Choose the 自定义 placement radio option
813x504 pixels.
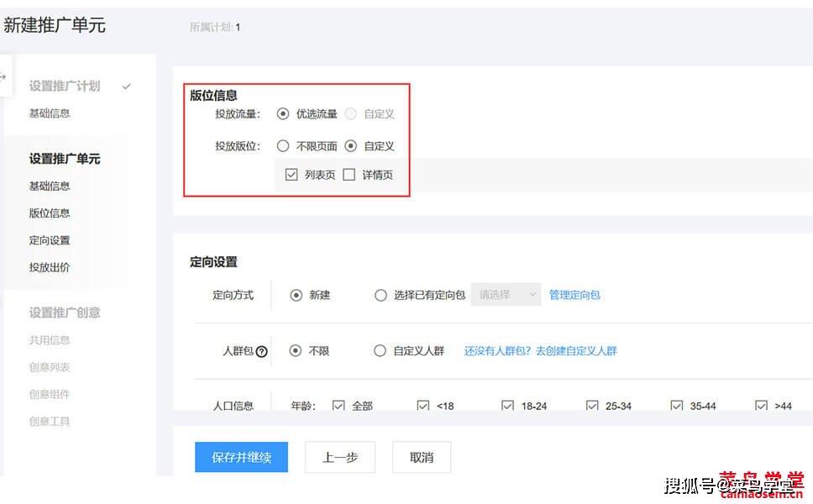click(x=350, y=146)
